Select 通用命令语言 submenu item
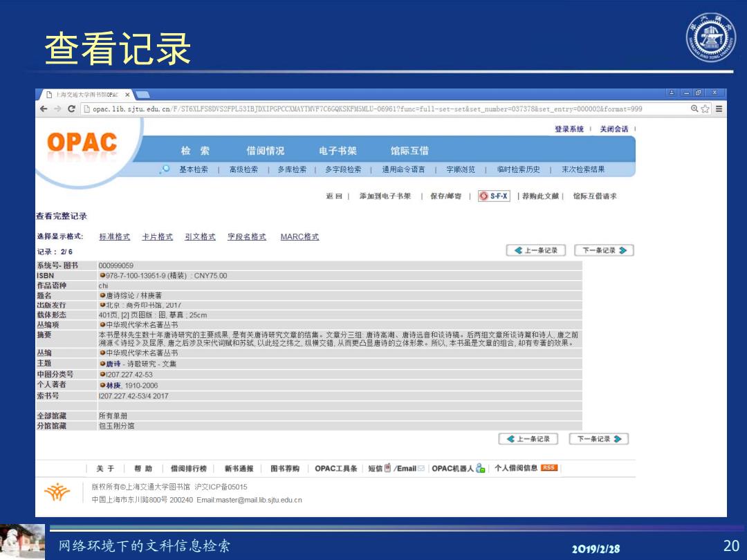Viewport: 747px width, 560px height. coord(403,169)
